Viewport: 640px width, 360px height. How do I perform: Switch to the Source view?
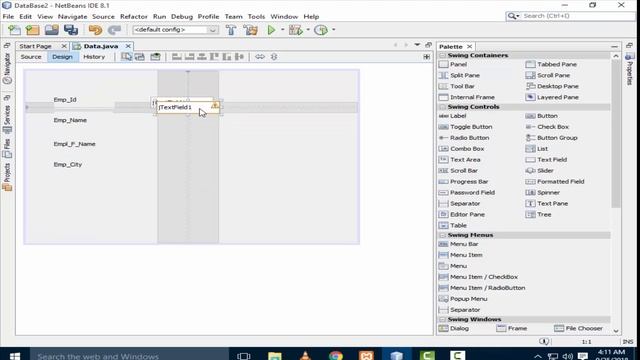tap(31, 57)
